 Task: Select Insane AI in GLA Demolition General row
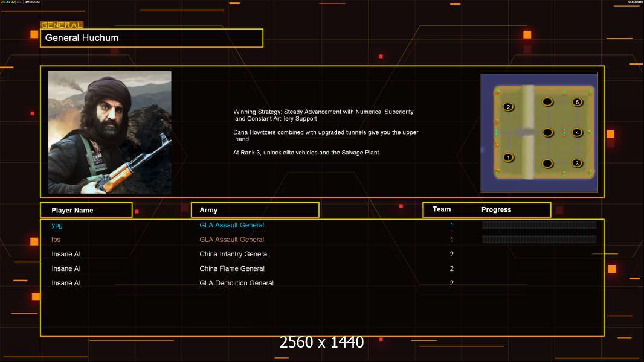[x=66, y=283]
